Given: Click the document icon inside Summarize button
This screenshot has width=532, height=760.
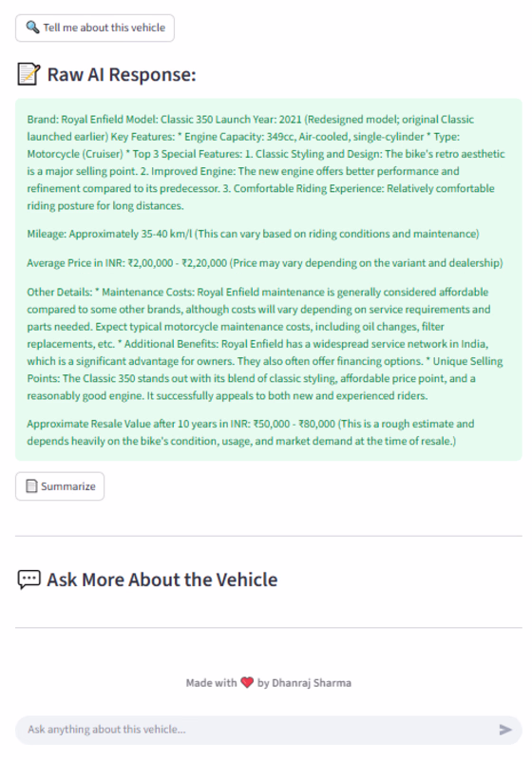Looking at the screenshot, I should (x=31, y=485).
